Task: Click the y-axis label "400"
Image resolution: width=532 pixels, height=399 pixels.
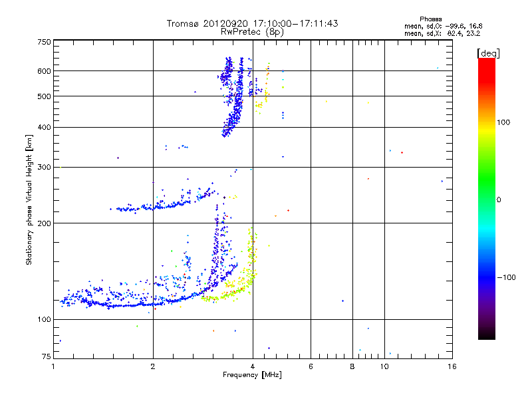Action: coord(44,127)
